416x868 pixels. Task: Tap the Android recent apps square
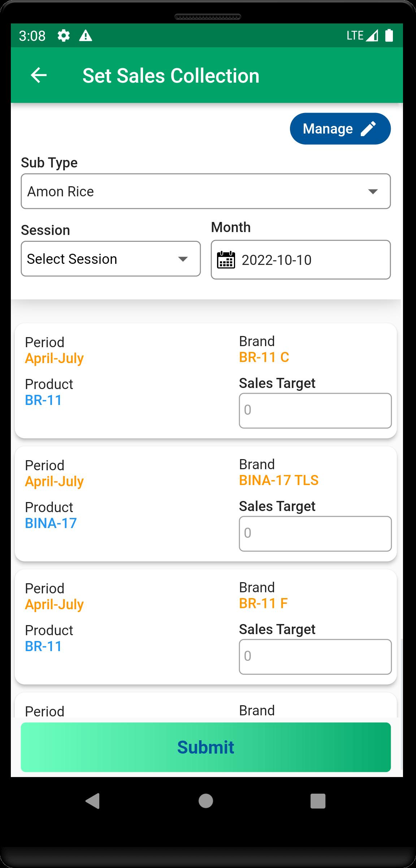tap(318, 801)
